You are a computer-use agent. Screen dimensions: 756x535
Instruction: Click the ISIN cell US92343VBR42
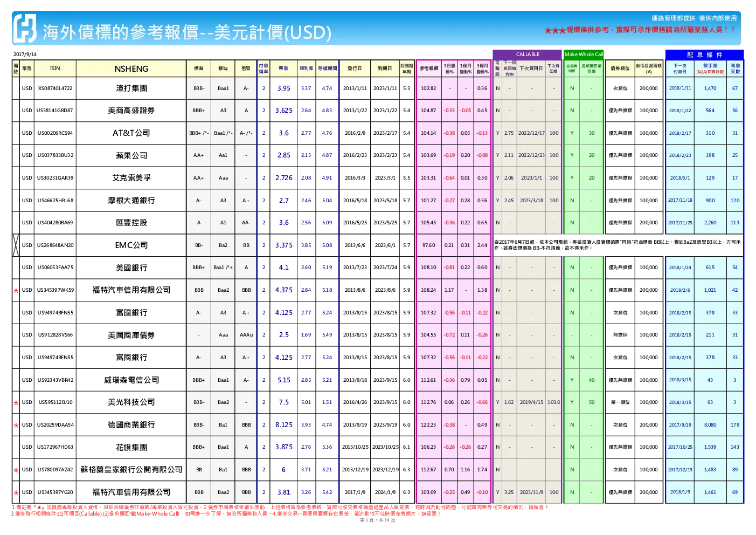pyautogui.click(x=55, y=380)
